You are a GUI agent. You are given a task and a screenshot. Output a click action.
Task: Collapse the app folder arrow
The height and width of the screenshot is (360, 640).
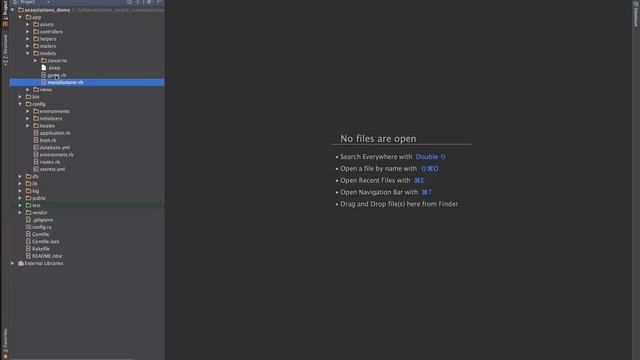coord(20,17)
